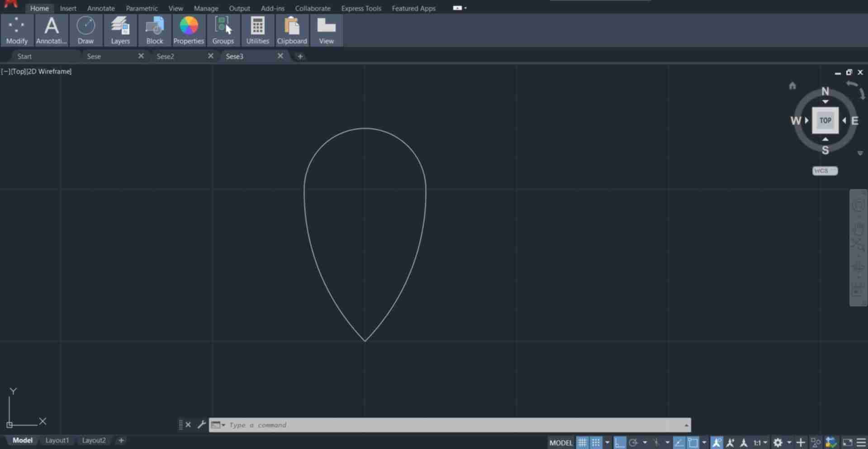This screenshot has width=868, height=449.
Task: Open the Express Tools ribbon tab
Action: pyautogui.click(x=361, y=8)
